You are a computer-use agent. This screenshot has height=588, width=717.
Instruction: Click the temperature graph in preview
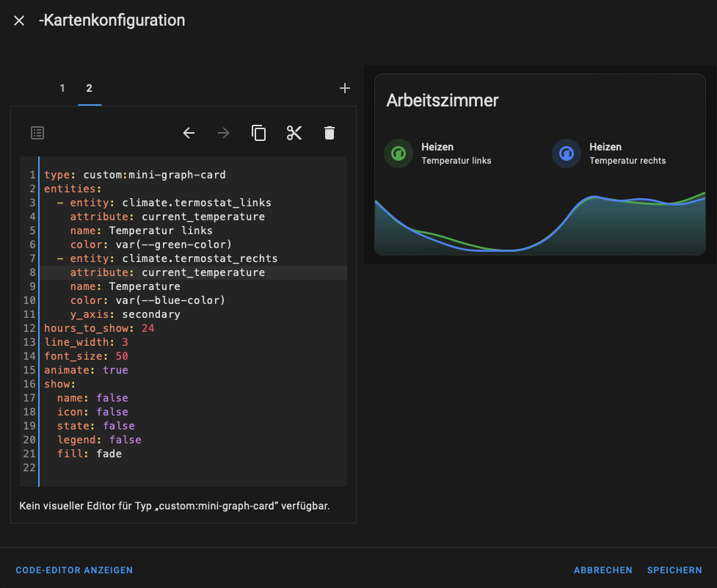pyautogui.click(x=539, y=224)
